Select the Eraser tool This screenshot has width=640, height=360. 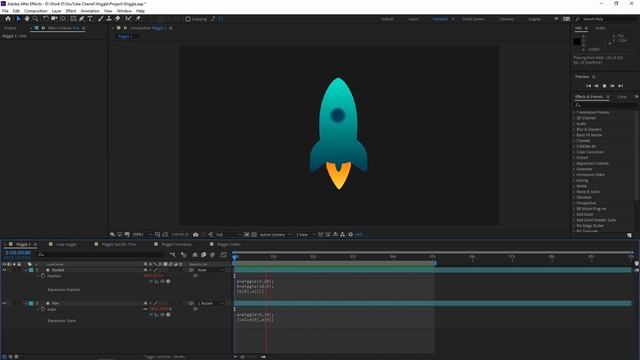[118, 19]
